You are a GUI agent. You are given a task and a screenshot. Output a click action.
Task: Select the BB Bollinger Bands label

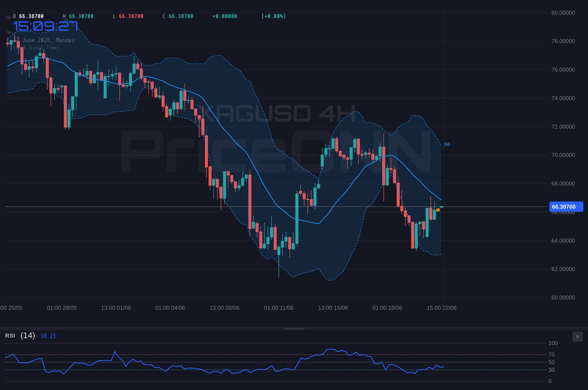click(447, 144)
